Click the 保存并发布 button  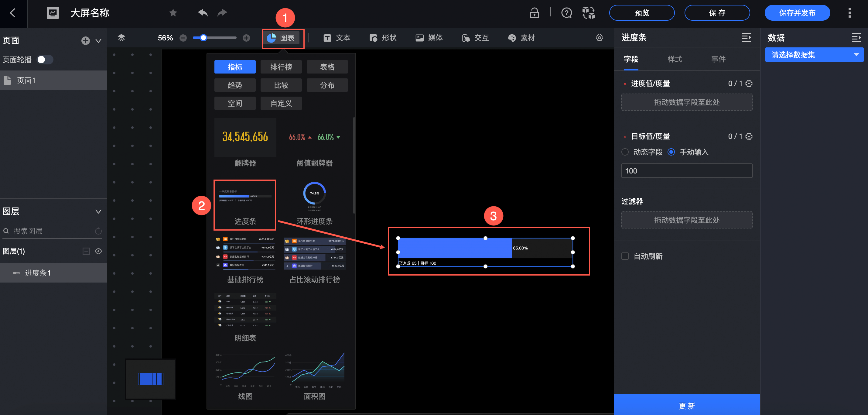coord(797,13)
